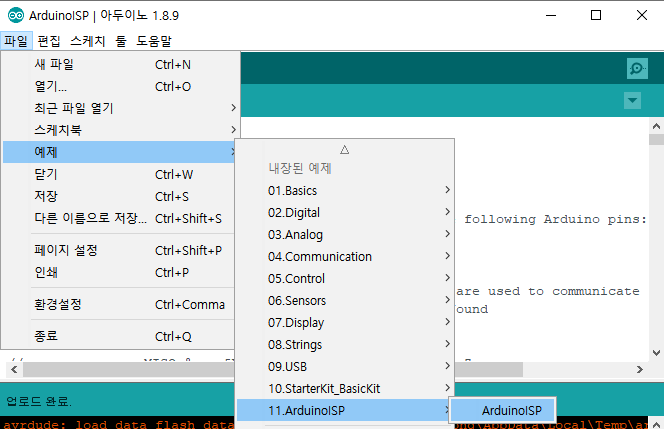Select the 예제 menu entry
Screen dimensions: 664x429
tap(119, 152)
